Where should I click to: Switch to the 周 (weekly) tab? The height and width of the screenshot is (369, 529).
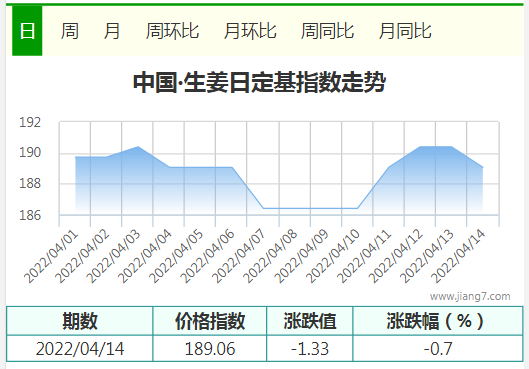69,31
